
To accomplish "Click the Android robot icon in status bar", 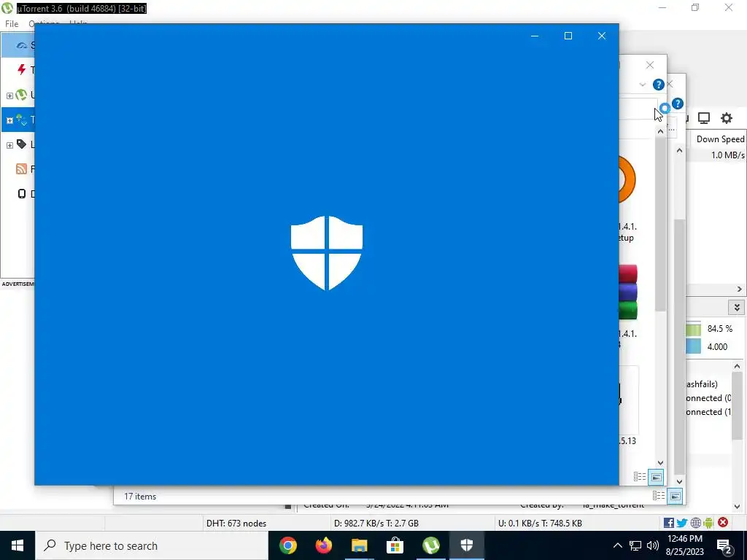I will click(x=708, y=523).
